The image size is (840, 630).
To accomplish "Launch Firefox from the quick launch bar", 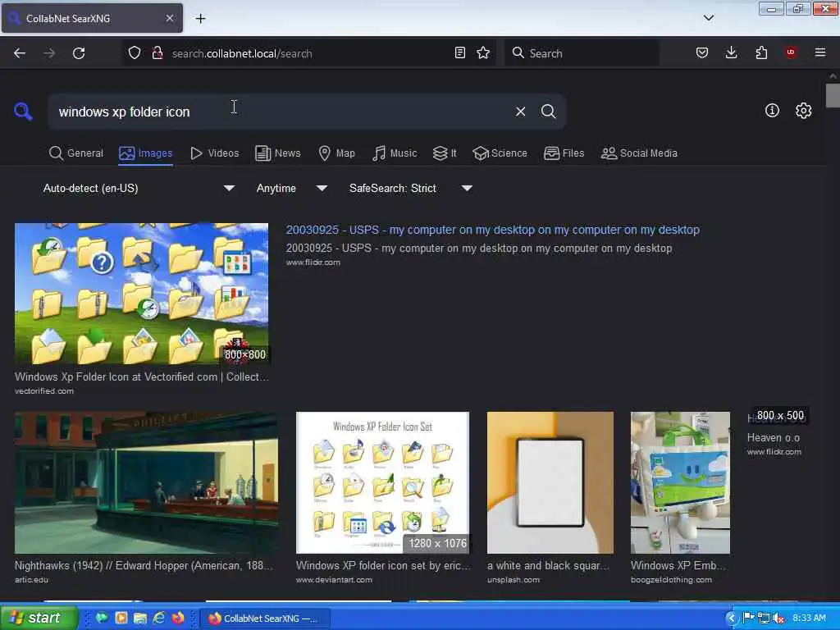I will [x=178, y=618].
